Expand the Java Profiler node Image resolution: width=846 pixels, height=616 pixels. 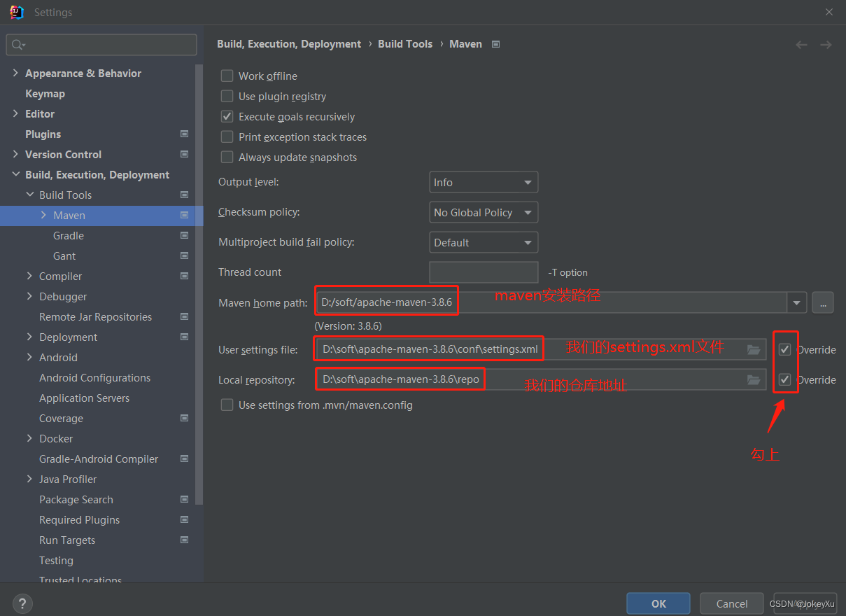pyautogui.click(x=29, y=479)
